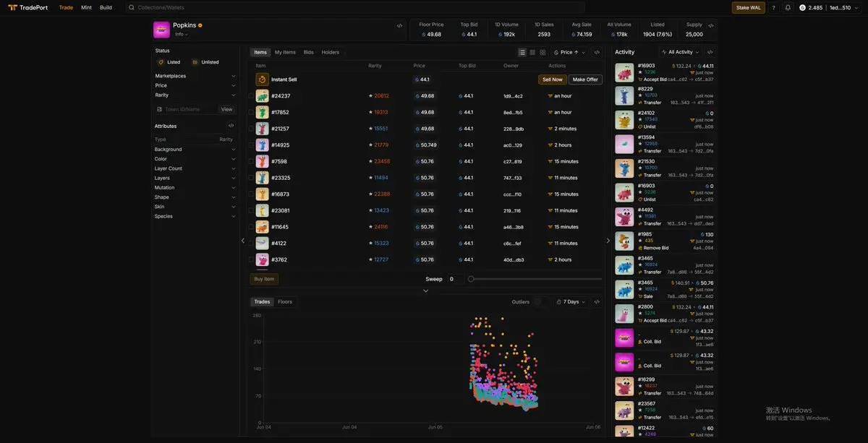Open the 7 Days range dropdown
This screenshot has width=868, height=443.
click(x=571, y=301)
